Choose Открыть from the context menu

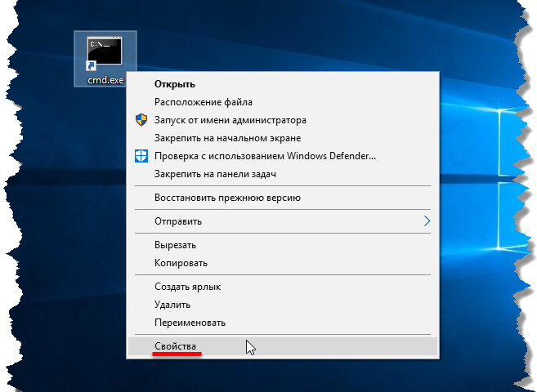point(283,84)
